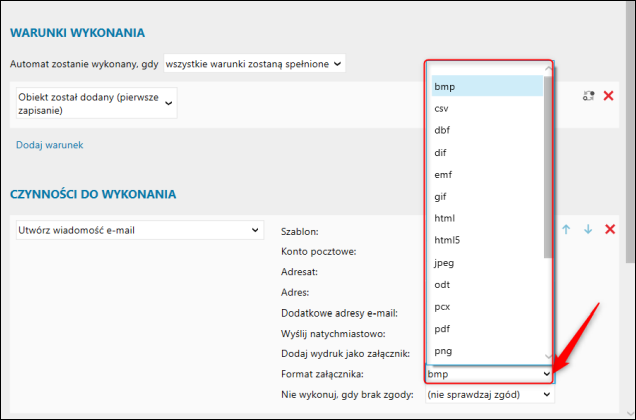Click the 'Dodaj warunek' link

[49, 145]
